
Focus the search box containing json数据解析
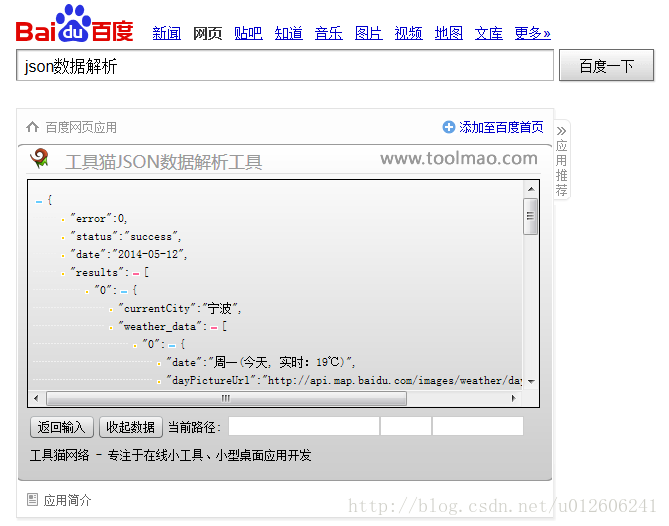coord(285,65)
